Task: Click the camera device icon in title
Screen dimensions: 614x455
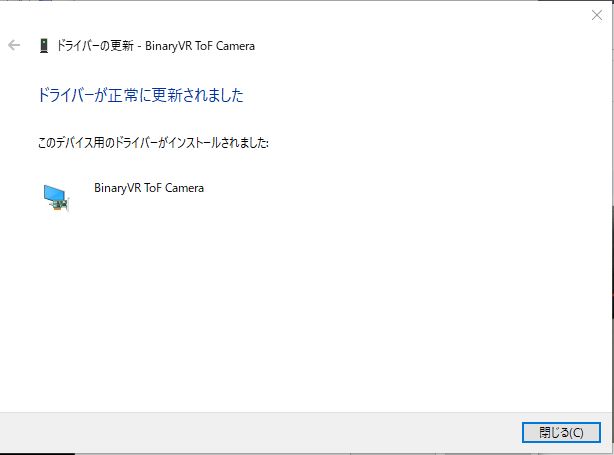Action: (44, 46)
